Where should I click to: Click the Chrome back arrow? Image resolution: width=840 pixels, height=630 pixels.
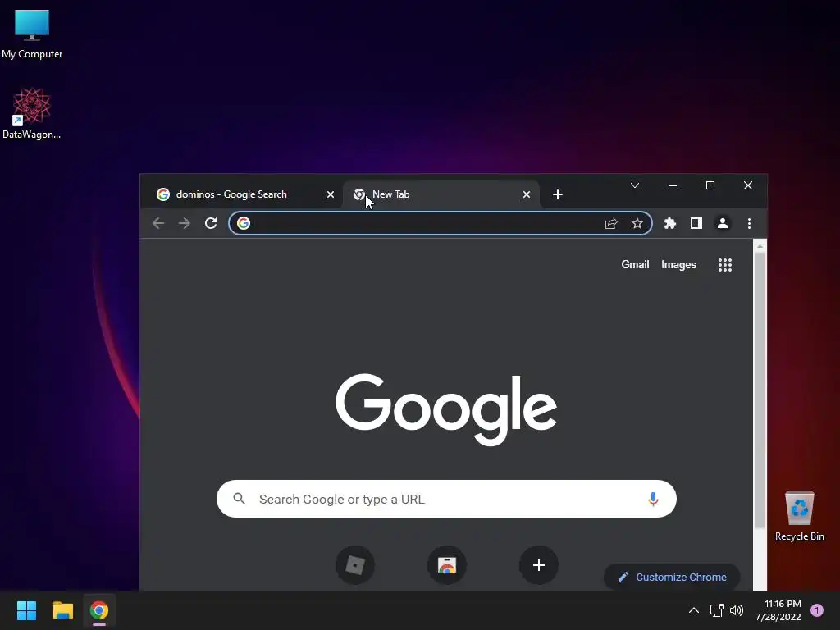pyautogui.click(x=158, y=223)
